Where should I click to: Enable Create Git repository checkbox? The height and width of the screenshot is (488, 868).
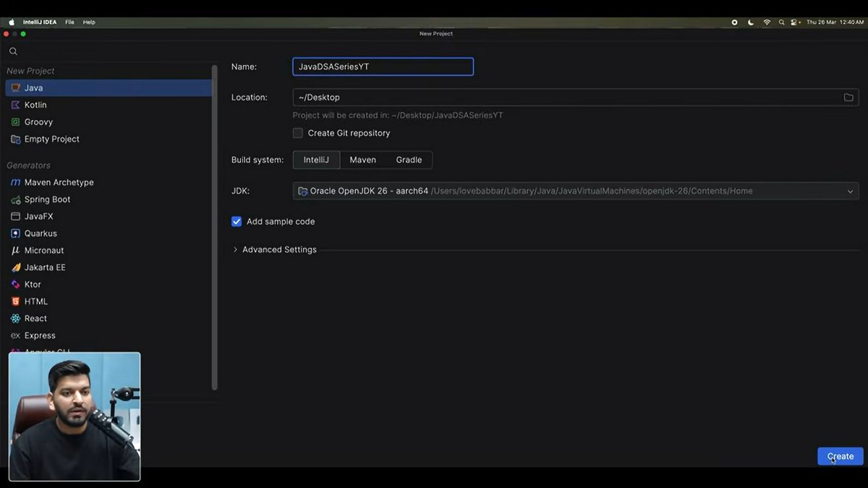[297, 133]
